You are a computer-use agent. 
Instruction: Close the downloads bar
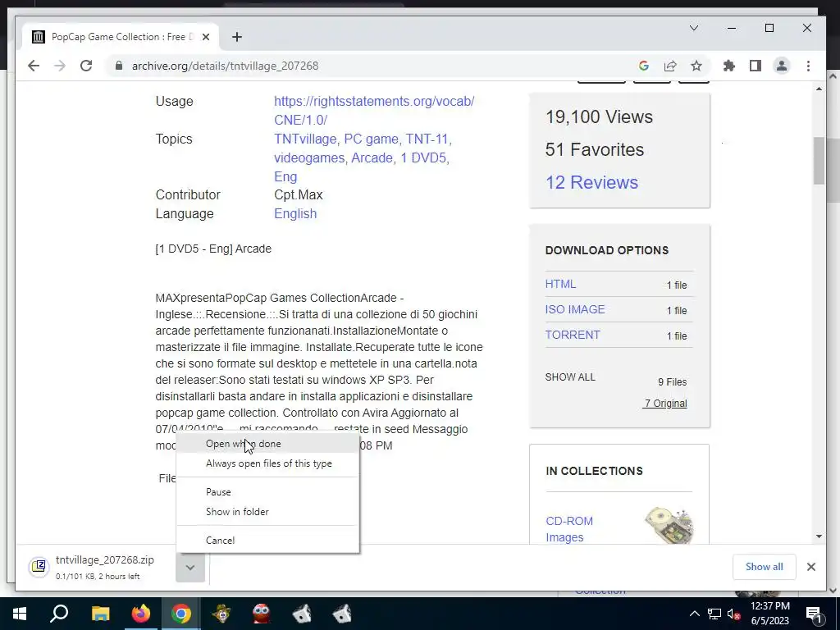point(811,567)
